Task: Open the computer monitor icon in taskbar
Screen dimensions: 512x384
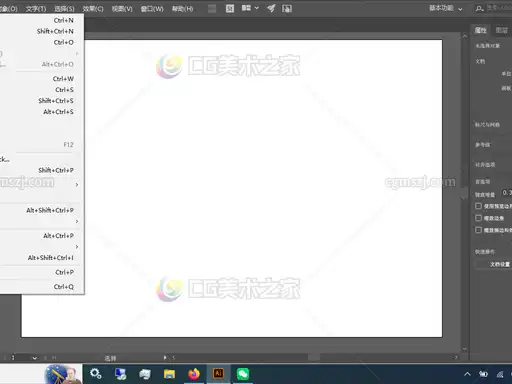Action: [x=120, y=374]
